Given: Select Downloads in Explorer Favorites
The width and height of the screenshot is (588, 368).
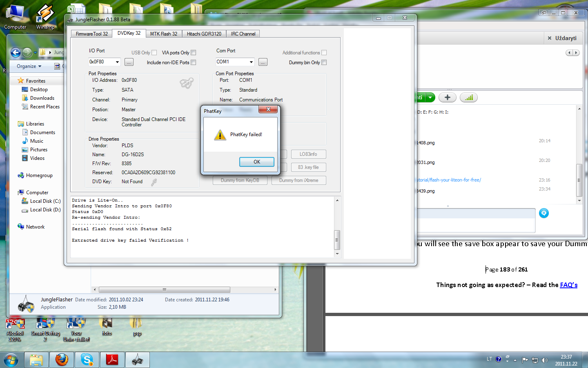Looking at the screenshot, I should pos(42,98).
